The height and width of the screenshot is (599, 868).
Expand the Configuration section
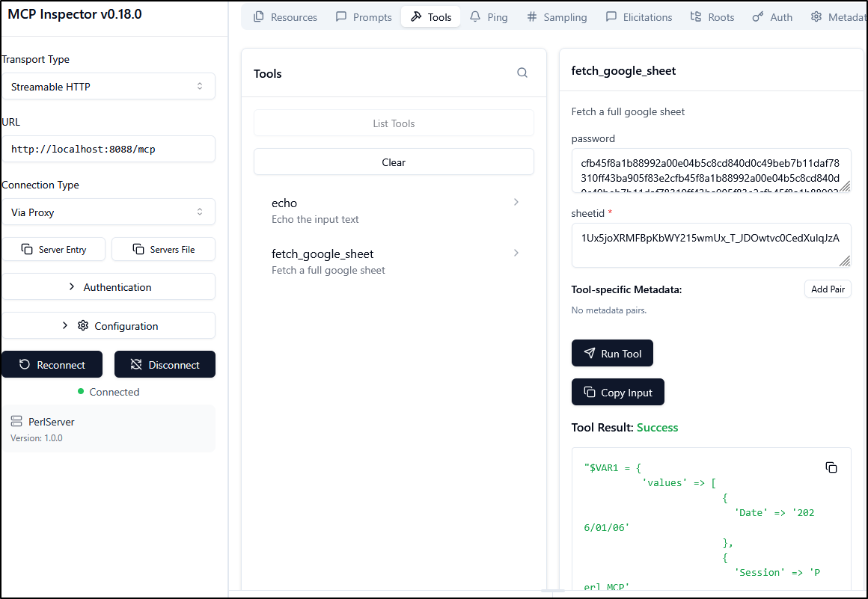(108, 326)
